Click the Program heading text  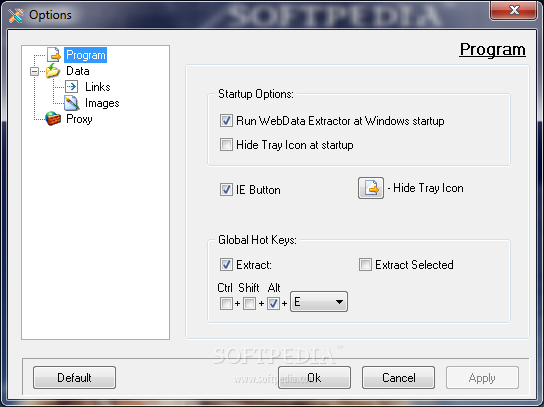click(492, 49)
